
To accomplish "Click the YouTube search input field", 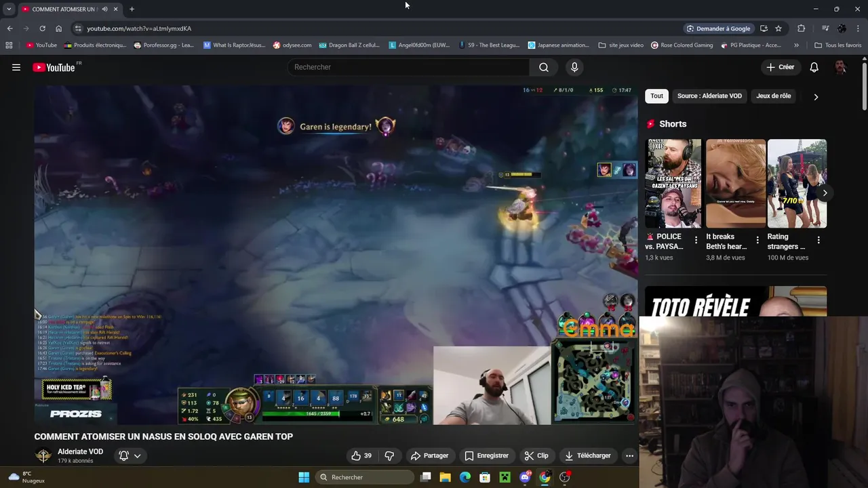I will (409, 67).
